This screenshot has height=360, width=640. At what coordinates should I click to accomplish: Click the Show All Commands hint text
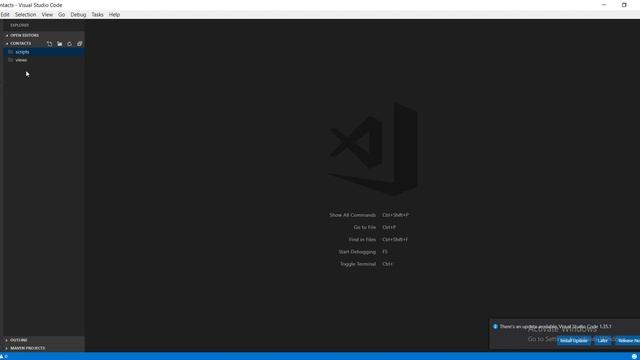(352, 215)
